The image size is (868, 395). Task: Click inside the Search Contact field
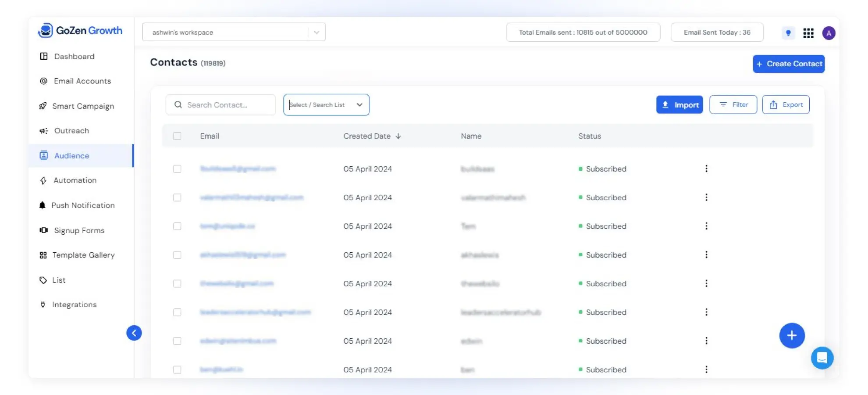(221, 104)
